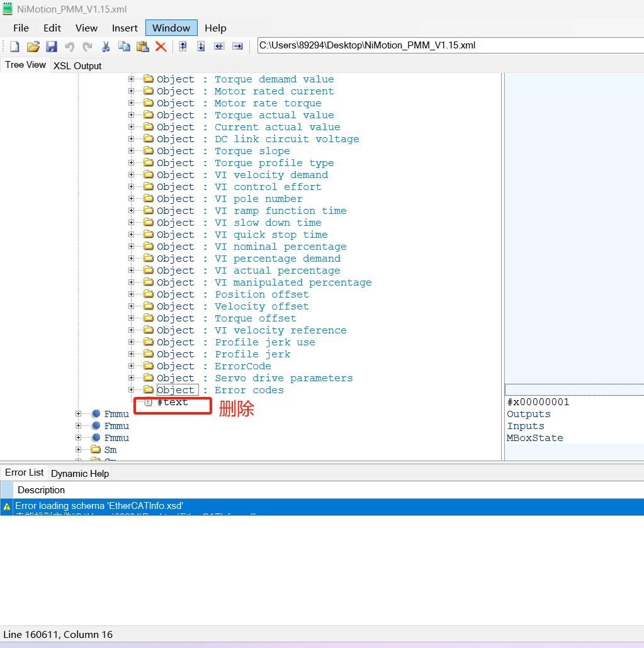Expand the Servo drive parameters node
Image resolution: width=644 pixels, height=648 pixels.
click(x=131, y=378)
